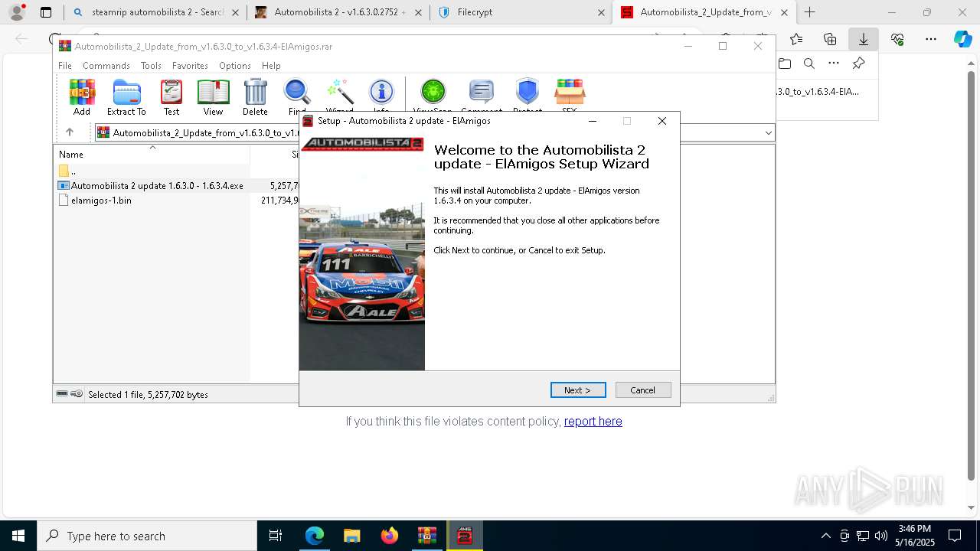Viewport: 980px width, 551px height.
Task: Open the notification center icon
Action: click(x=955, y=536)
